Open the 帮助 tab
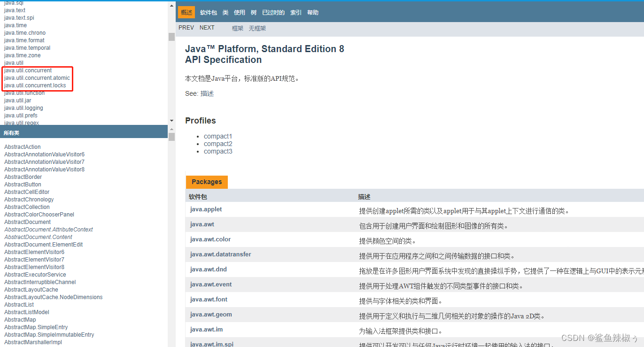The height and width of the screenshot is (347, 644). tap(312, 12)
